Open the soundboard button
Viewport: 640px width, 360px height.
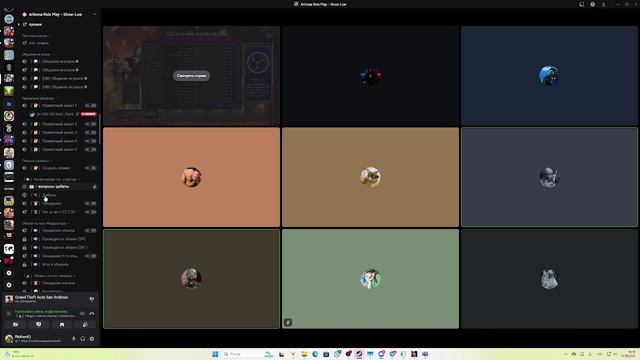[85, 325]
